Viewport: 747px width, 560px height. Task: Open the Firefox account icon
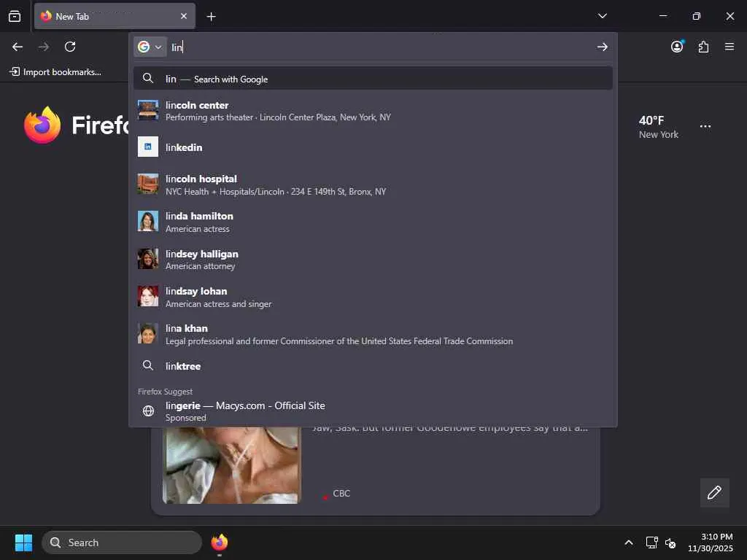coord(677,46)
